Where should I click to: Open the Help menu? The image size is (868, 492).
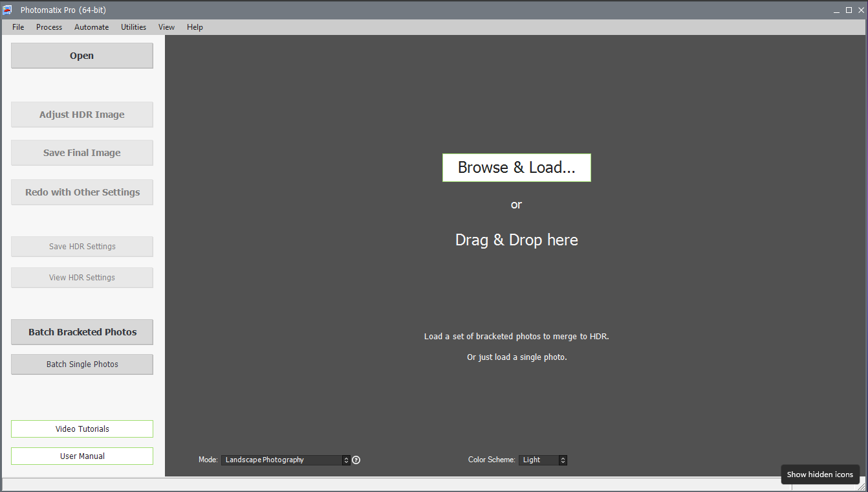coord(195,27)
